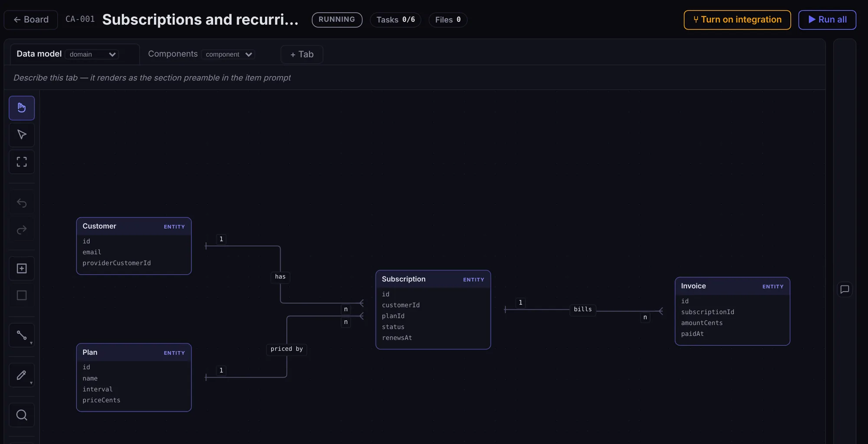Screen dimensions: 868x444
Task: Click the planId field in Subscription
Action: [393, 316]
